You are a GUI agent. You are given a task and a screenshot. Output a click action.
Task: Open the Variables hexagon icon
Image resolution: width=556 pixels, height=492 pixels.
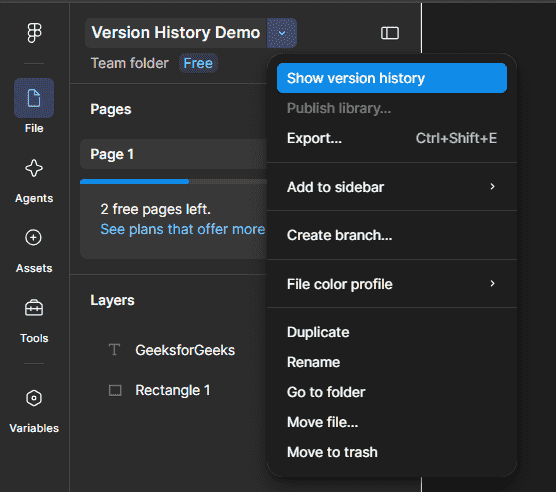(x=34, y=398)
